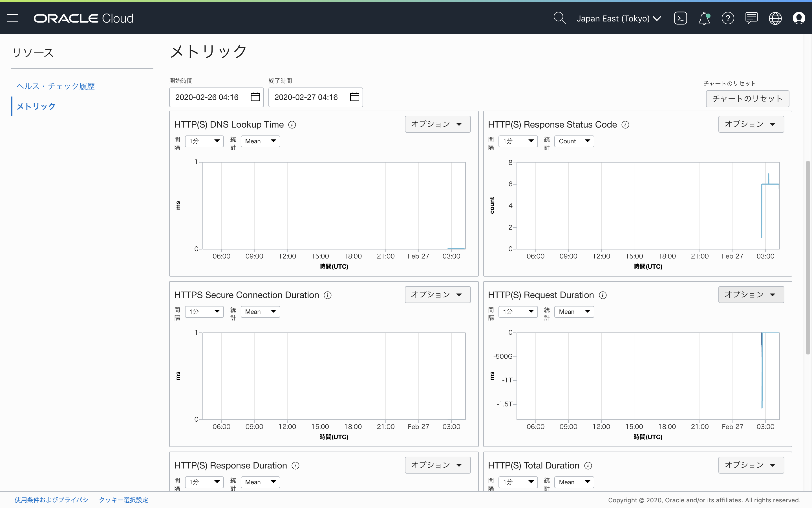Open the feedback chat icon
Viewport: 812px width, 508px height.
[752, 18]
